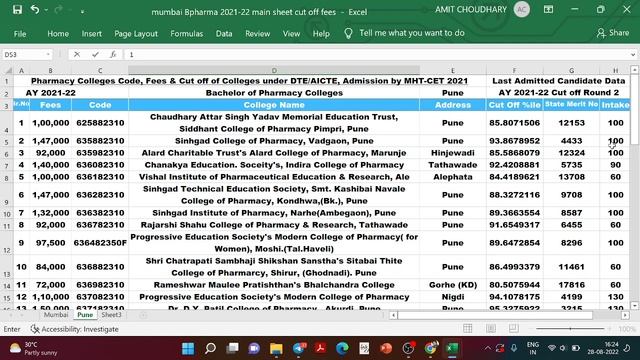Click the Name Box showing D53
The width and height of the screenshot is (640, 360).
[x=24, y=54]
